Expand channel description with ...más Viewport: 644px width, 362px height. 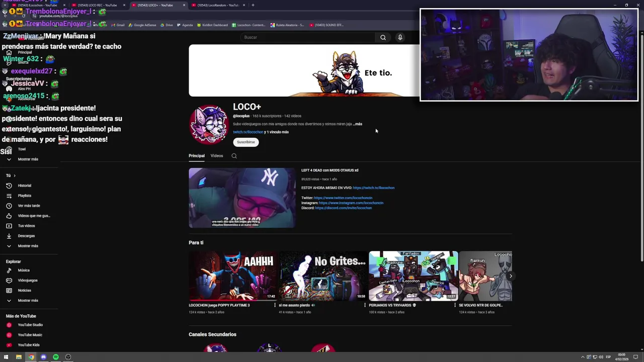point(357,124)
